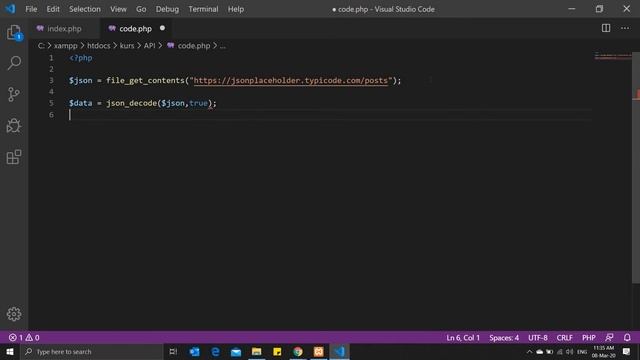
Task: Click the API breadcrumb segment
Action: [x=149, y=46]
